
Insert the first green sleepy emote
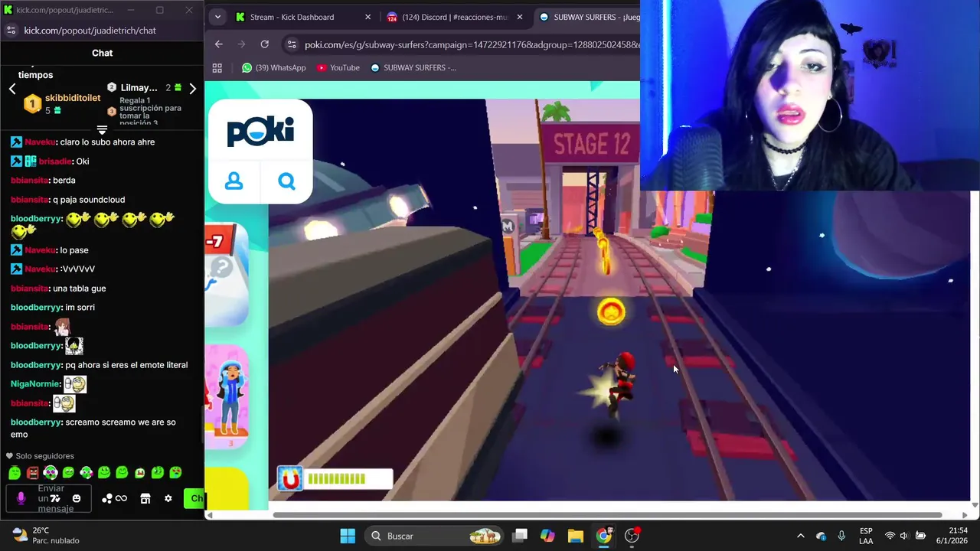coord(14,473)
